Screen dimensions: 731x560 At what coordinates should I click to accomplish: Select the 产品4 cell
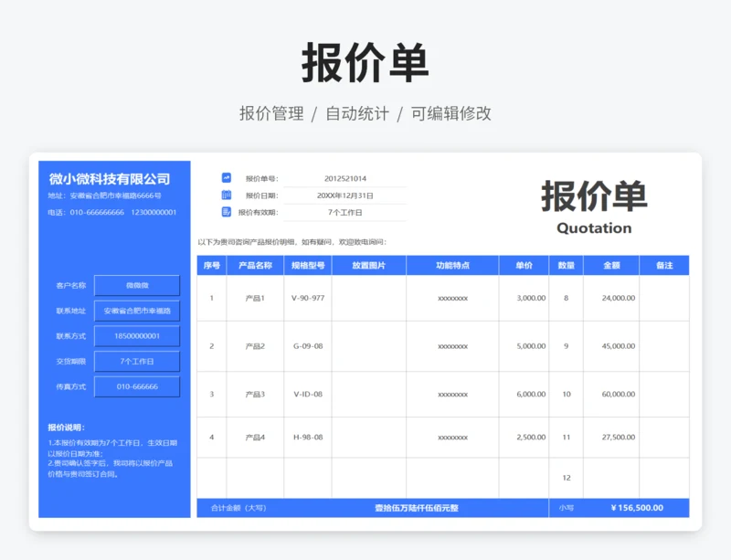tap(255, 437)
